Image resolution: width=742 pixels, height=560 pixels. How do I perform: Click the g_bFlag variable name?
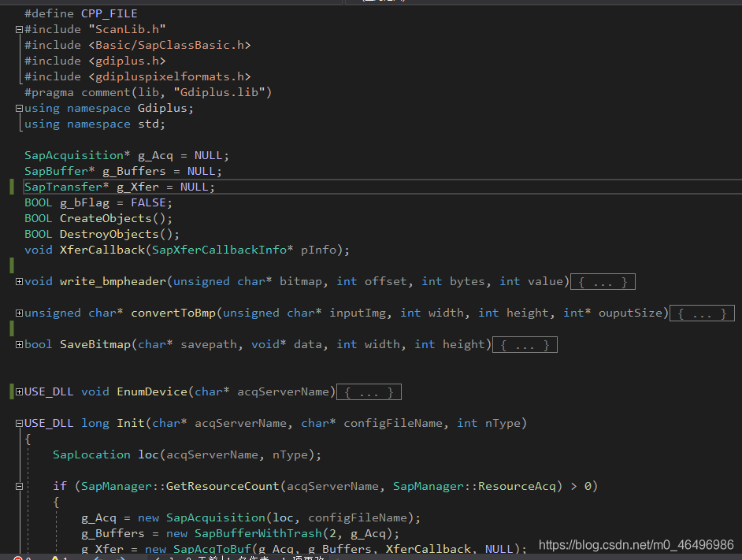pos(84,202)
